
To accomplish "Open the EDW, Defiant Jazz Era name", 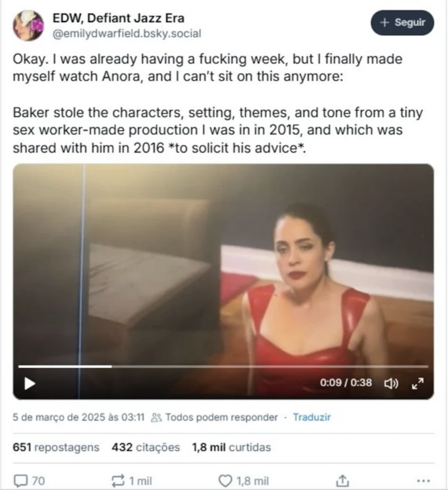I will 118,18.
